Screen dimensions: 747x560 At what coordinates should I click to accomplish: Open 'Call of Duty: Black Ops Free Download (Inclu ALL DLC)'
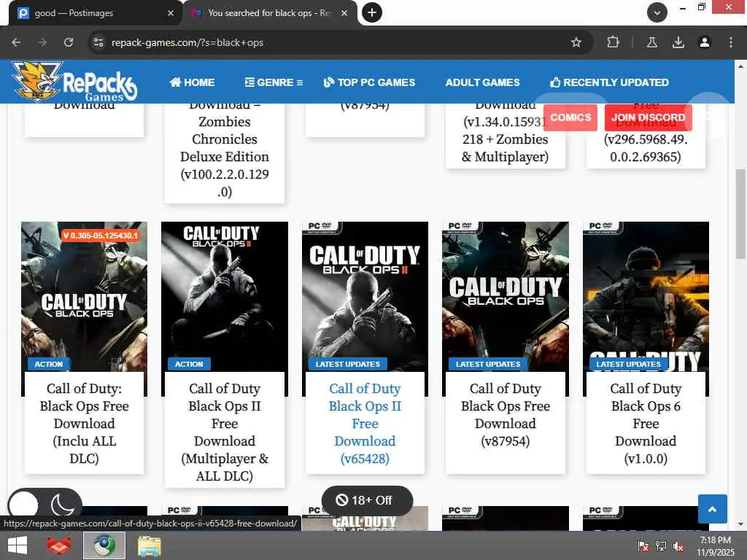tap(85, 424)
